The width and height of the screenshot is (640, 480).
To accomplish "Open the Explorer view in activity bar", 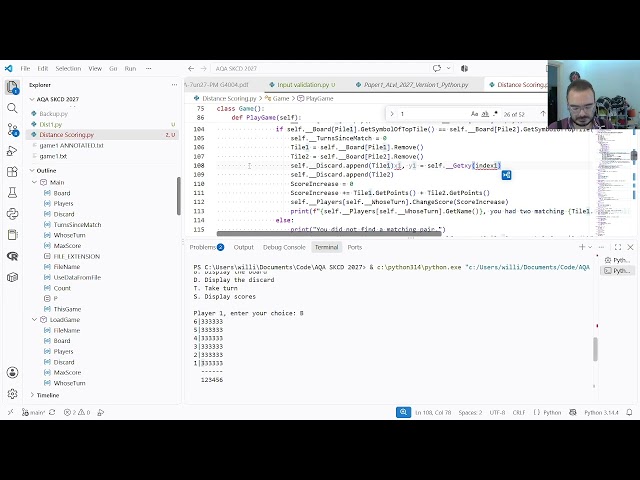I will (12, 87).
